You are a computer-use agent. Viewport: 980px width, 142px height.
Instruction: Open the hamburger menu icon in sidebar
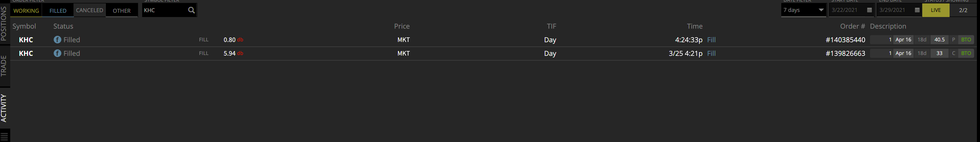tap(5, 136)
